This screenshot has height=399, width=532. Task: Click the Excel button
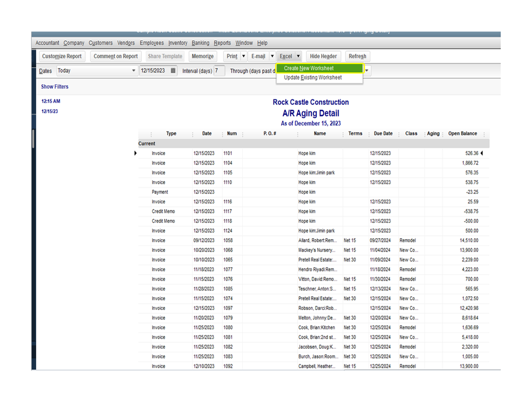click(285, 56)
